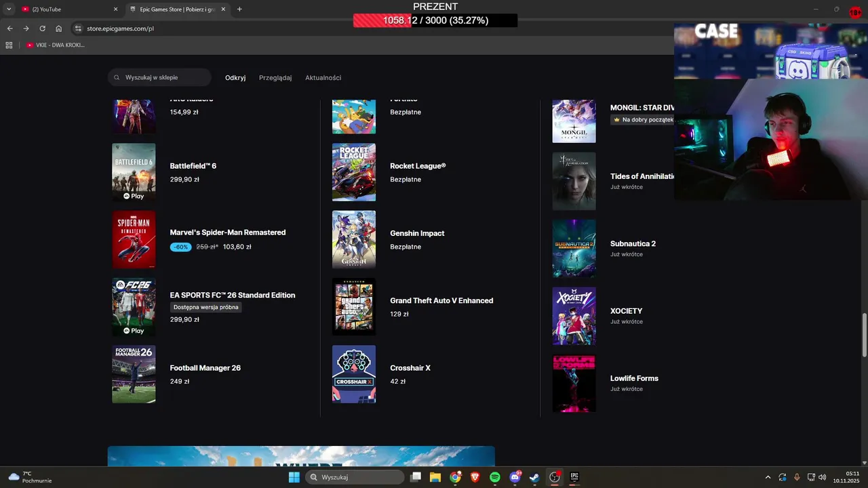868x488 pixels.
Task: Click the microphone tray icon
Action: (x=797, y=477)
